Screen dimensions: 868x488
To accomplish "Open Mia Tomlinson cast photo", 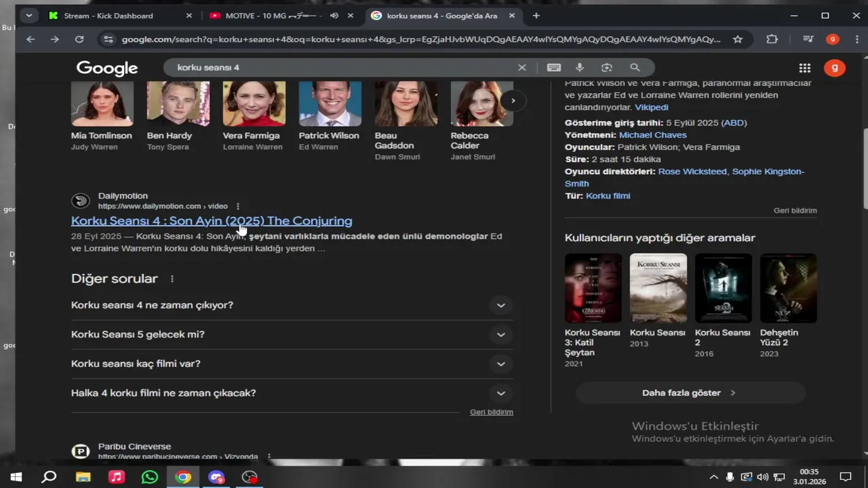I will (x=102, y=104).
